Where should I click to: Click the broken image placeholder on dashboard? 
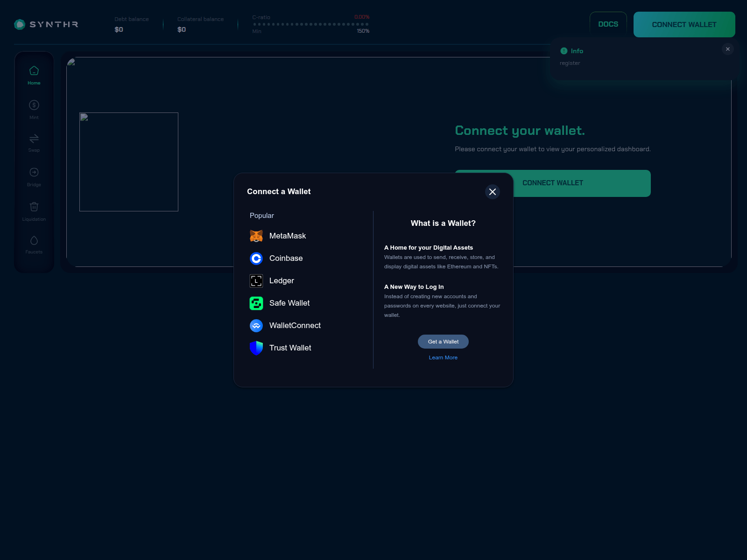[129, 162]
